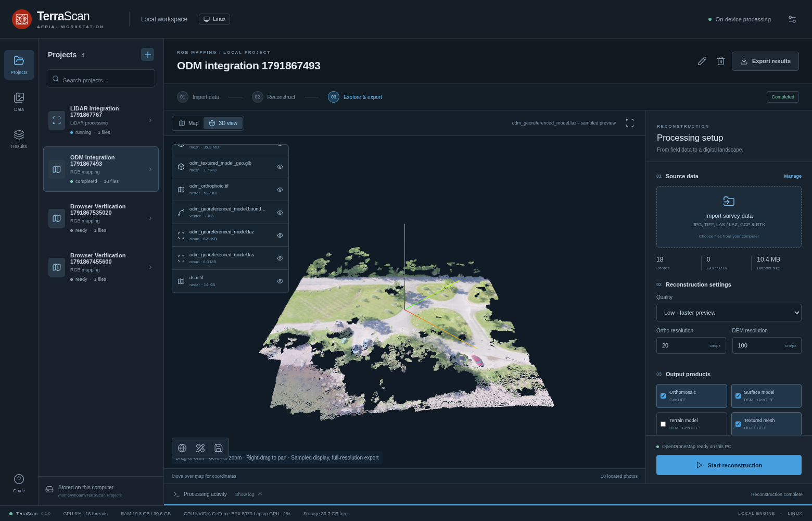
Task: Click the 18 located photos text
Action: (x=619, y=476)
